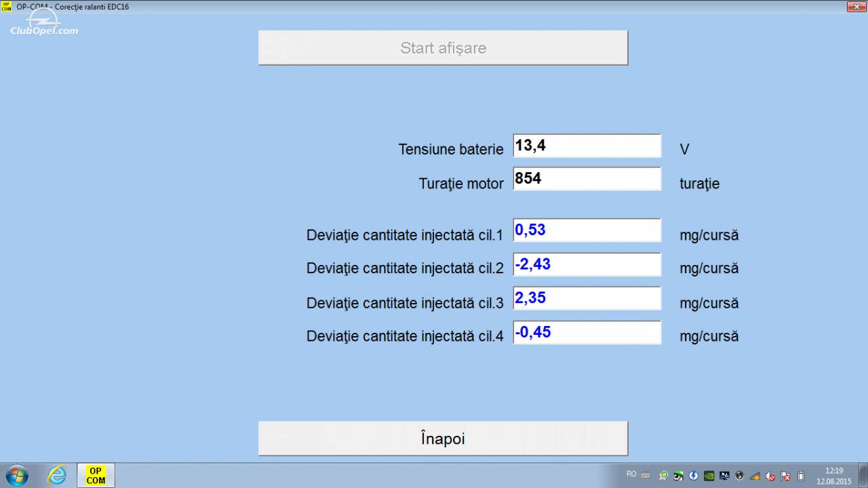Click the battery status tray icon

(800, 476)
